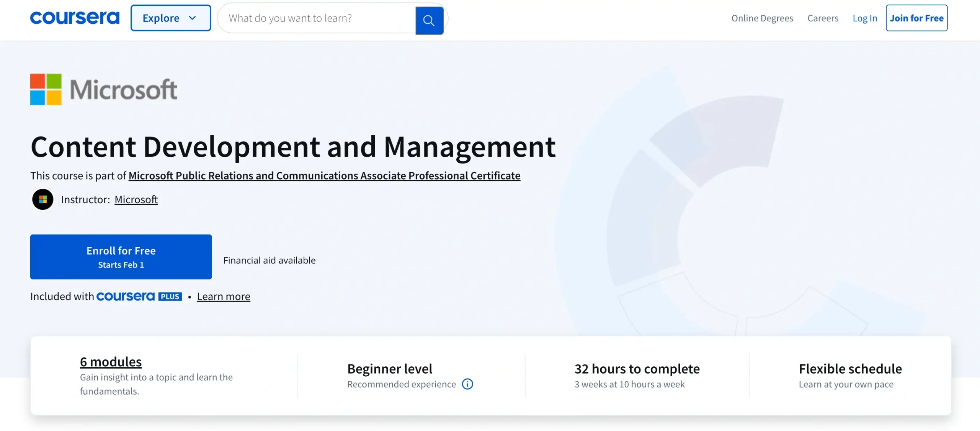Open the Microsoft instructor link
Screen dimensions: 980x431
click(x=136, y=199)
